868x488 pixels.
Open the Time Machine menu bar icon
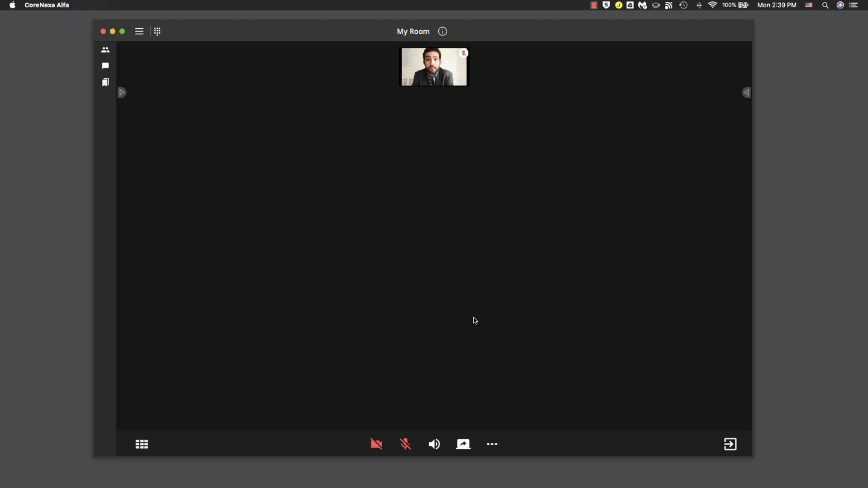684,5
